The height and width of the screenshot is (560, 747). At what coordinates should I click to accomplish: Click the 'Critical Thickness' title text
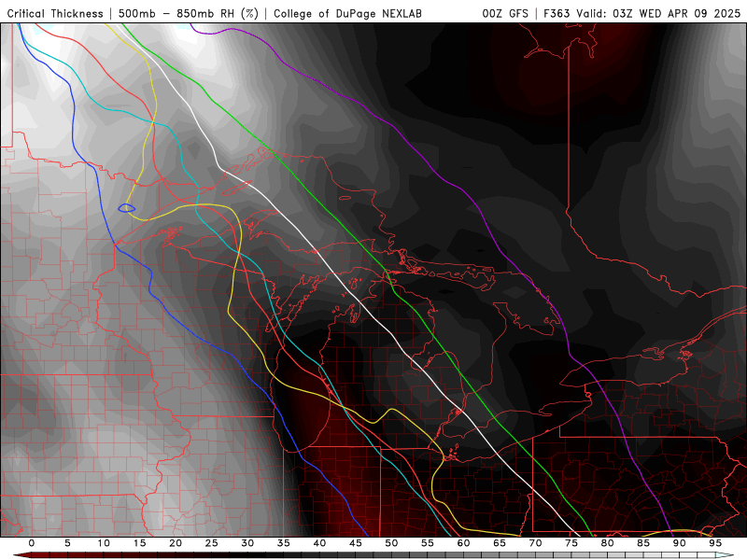click(x=55, y=14)
